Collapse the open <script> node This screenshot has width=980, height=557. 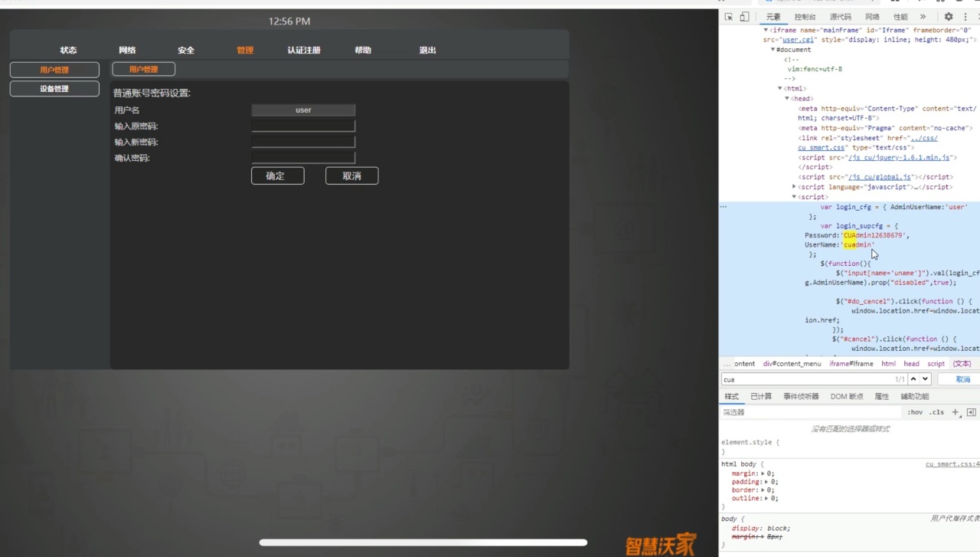(794, 197)
